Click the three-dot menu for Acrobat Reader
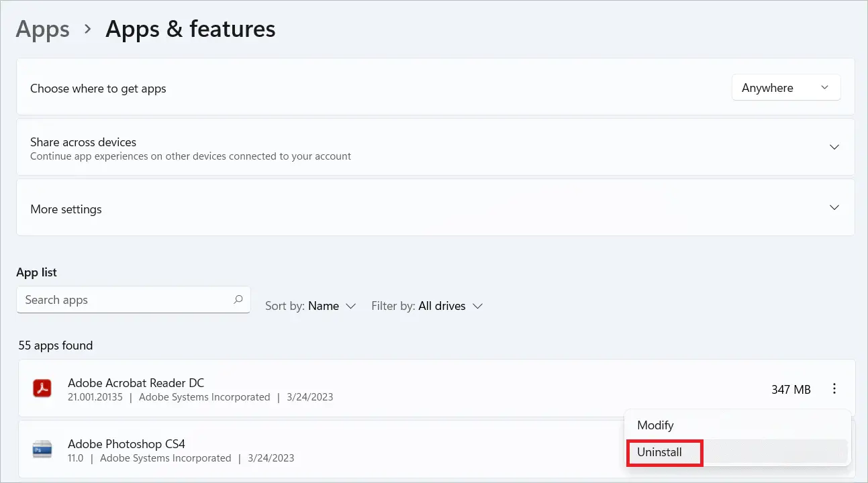Viewport: 868px width, 483px height. coord(834,388)
